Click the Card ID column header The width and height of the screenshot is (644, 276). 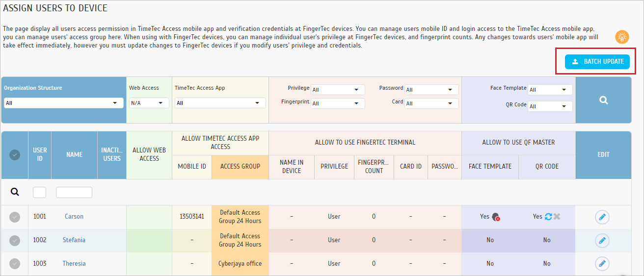411,167
